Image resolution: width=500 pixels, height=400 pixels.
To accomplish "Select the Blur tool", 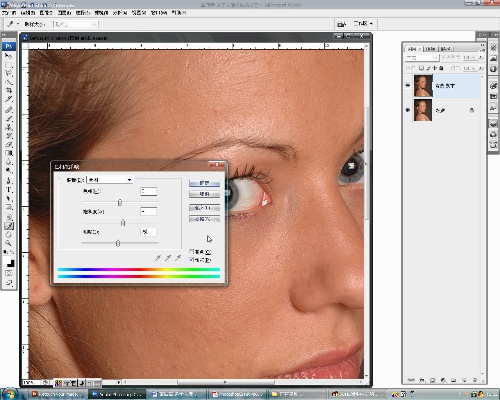I will [9, 162].
